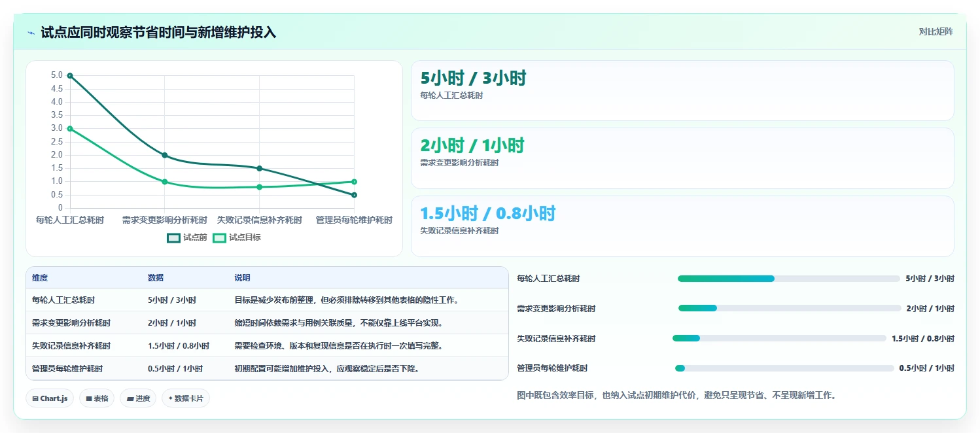
Task: Click the 数据 column header
Action: coord(156,278)
